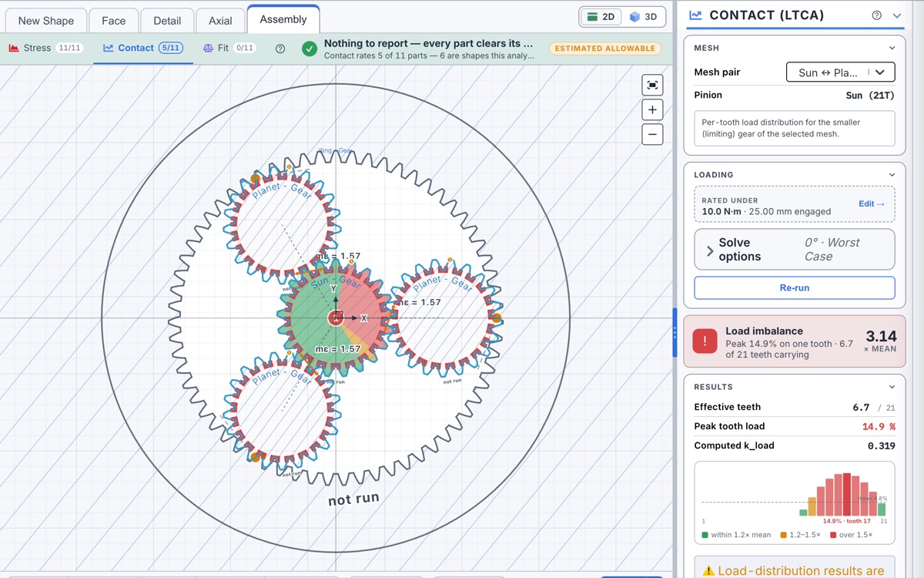
Task: Switch to 2D view mode
Action: click(x=601, y=16)
